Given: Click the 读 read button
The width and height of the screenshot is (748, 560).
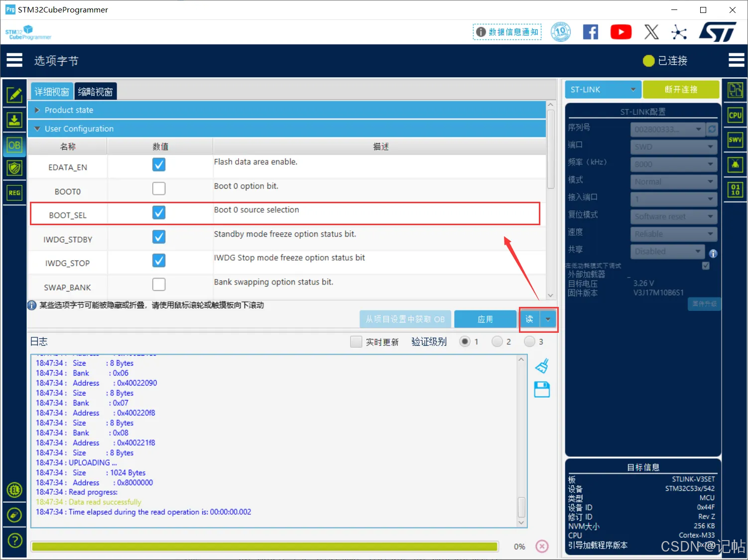Looking at the screenshot, I should click(530, 319).
